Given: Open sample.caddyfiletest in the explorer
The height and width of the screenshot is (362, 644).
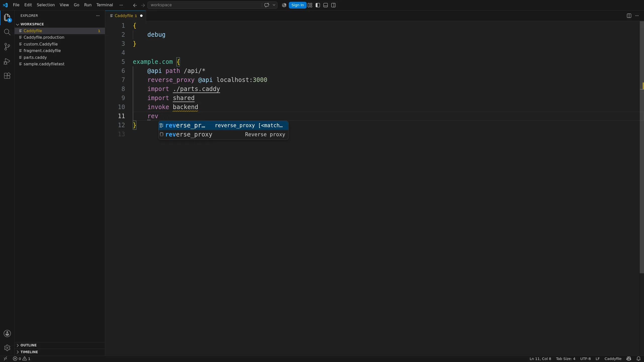Looking at the screenshot, I should pyautogui.click(x=59, y=64).
